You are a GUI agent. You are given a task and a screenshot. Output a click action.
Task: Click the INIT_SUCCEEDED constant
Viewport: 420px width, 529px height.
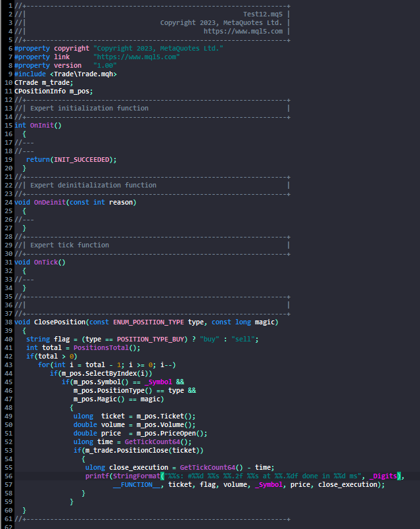(x=82, y=160)
